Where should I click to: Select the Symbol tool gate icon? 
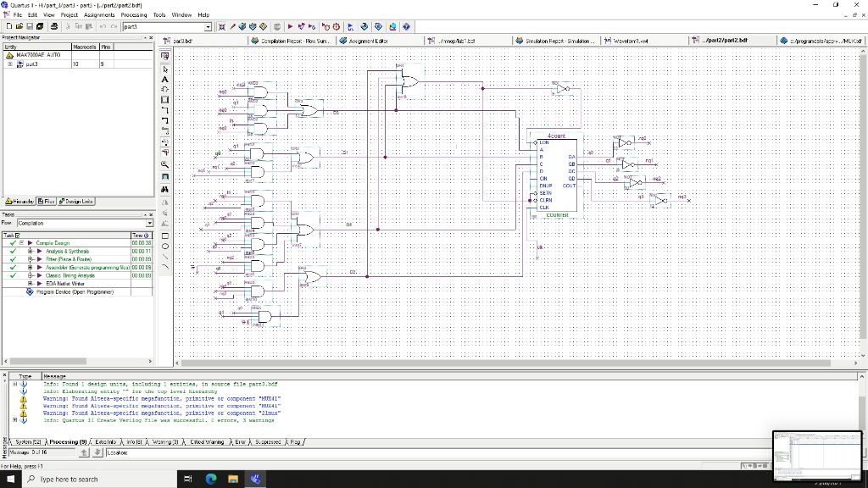tap(165, 90)
